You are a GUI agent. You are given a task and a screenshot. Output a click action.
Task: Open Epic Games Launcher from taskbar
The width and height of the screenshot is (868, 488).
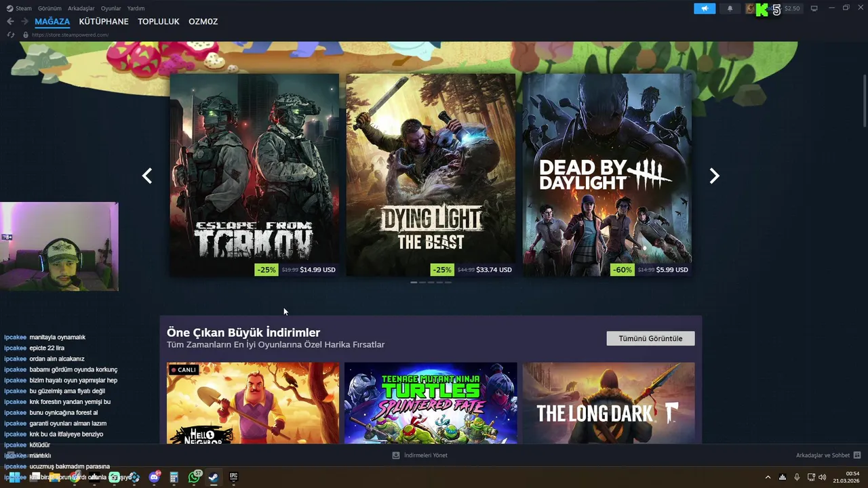[x=233, y=477]
